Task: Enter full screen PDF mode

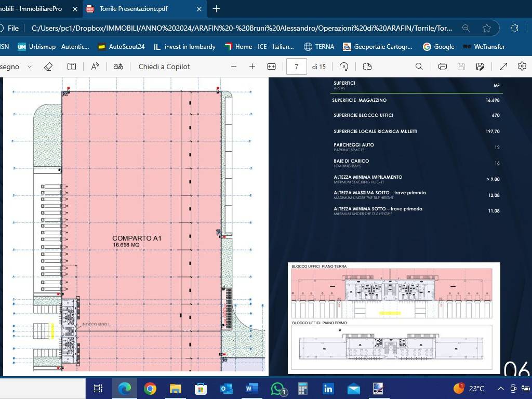Action: point(503,66)
